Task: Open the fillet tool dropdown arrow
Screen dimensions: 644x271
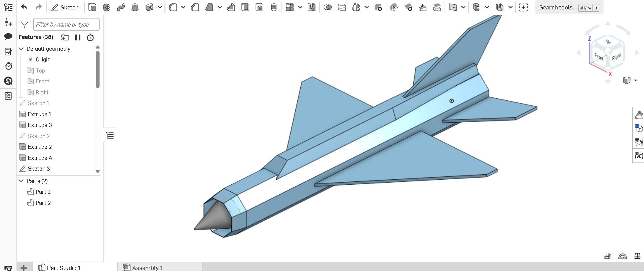Action: (183, 7)
